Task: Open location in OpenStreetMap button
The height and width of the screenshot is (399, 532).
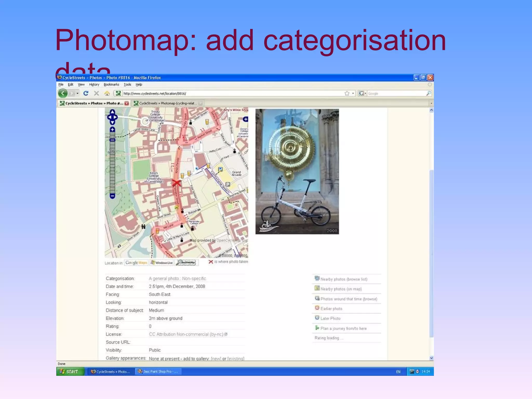Action: (186, 263)
